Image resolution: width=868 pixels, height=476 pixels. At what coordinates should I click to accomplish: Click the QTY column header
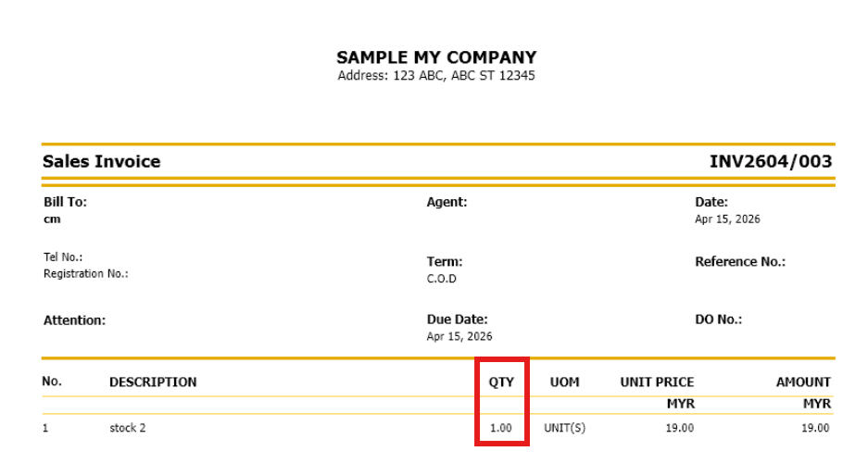point(501,382)
